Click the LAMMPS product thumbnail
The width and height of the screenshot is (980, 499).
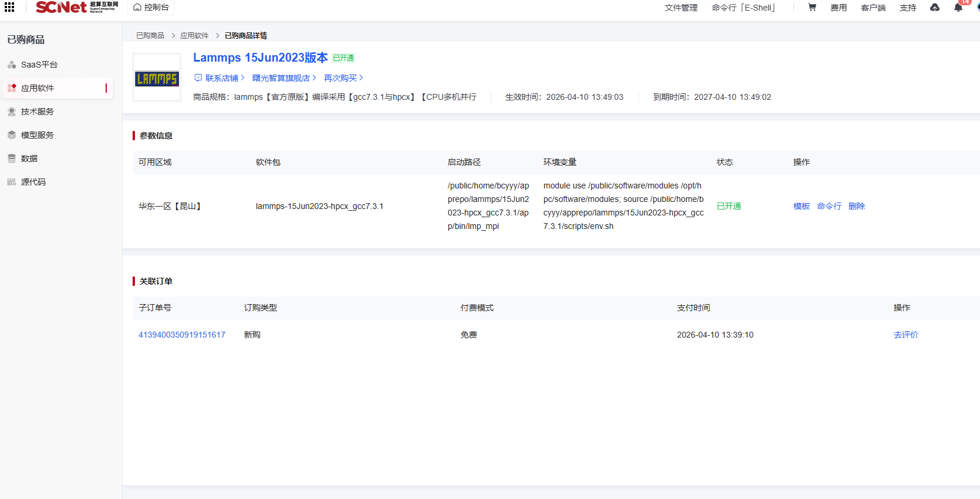157,77
